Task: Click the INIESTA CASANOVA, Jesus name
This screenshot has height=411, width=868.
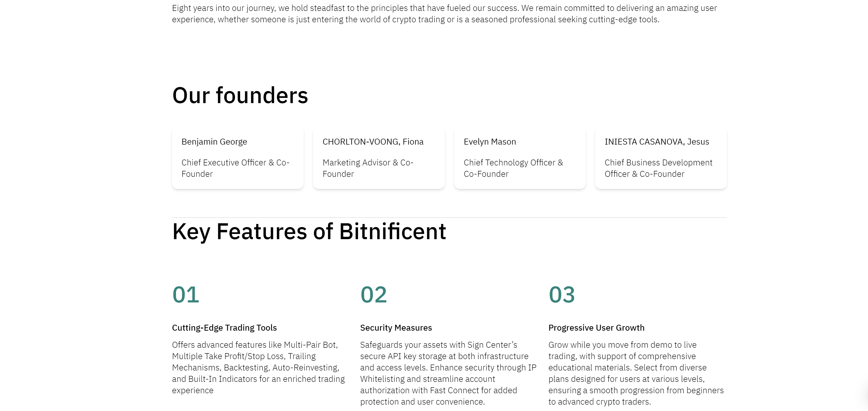Action: pos(656,142)
